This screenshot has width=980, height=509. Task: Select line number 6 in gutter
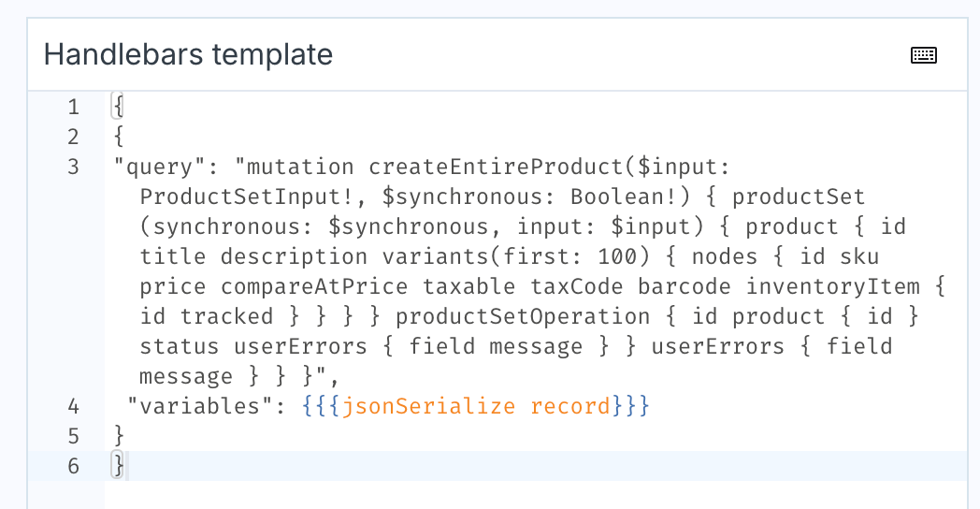pyautogui.click(x=74, y=467)
